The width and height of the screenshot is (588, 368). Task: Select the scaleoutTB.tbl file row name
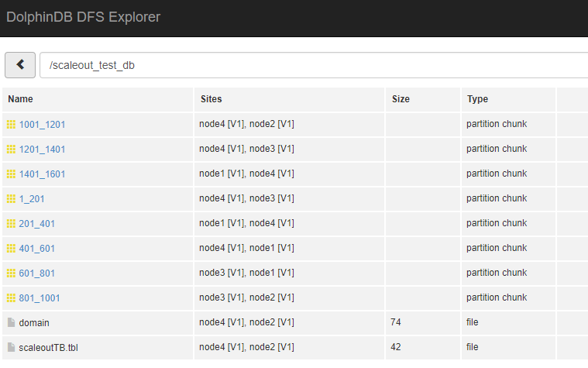coord(48,348)
